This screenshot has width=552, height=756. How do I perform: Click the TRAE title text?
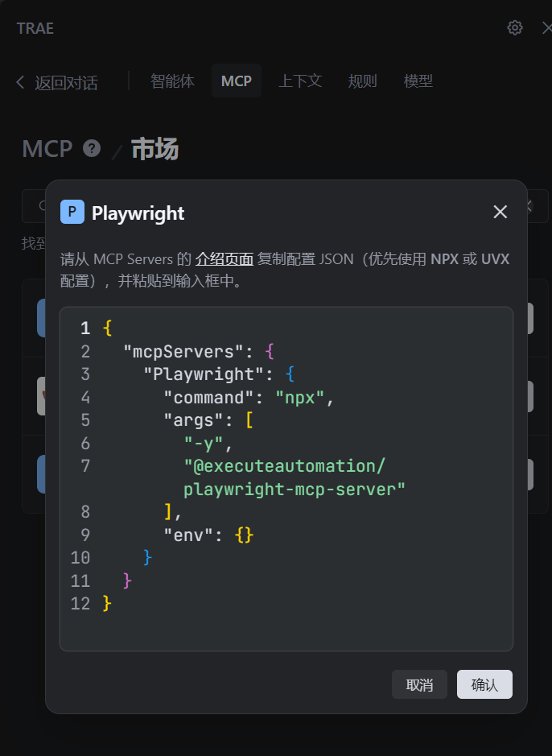tap(35, 28)
